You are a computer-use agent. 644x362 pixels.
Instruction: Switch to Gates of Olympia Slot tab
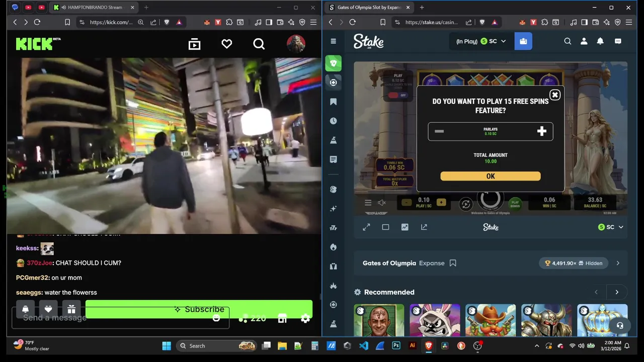pos(369,8)
